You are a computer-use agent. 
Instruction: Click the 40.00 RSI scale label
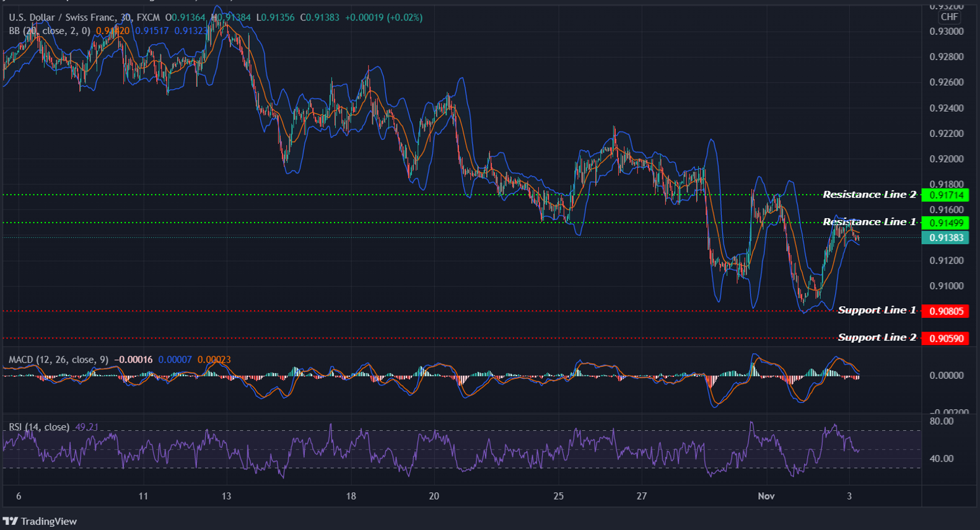(942, 459)
